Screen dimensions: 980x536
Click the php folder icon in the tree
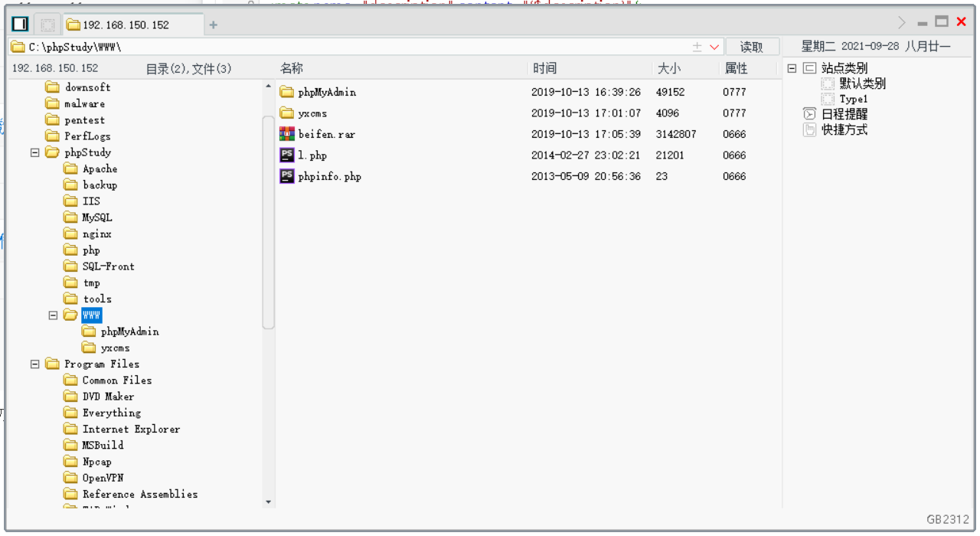tap(70, 250)
